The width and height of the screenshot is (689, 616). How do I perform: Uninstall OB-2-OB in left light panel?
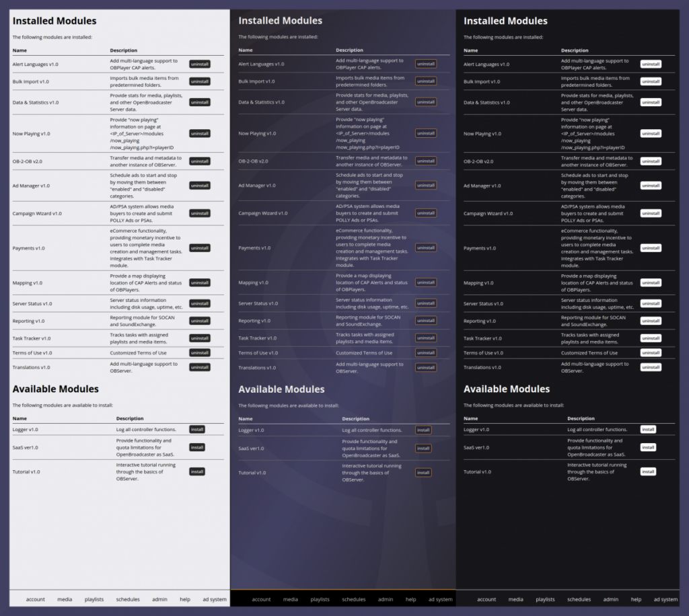point(200,161)
